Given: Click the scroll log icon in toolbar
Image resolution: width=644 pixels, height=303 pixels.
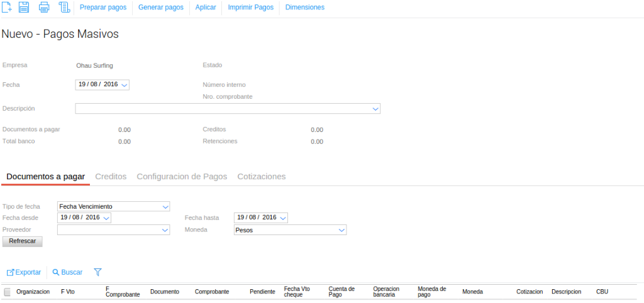Looking at the screenshot, I should 65,7.
